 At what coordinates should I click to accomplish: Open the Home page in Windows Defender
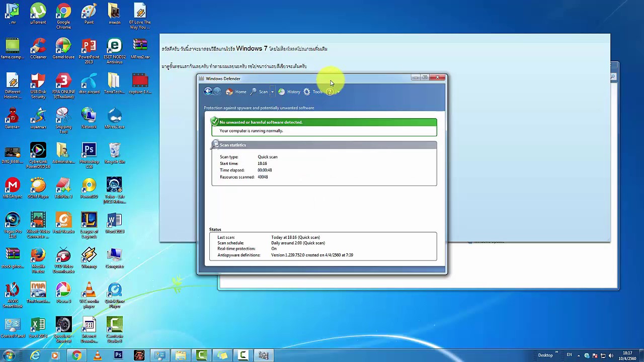(236, 92)
